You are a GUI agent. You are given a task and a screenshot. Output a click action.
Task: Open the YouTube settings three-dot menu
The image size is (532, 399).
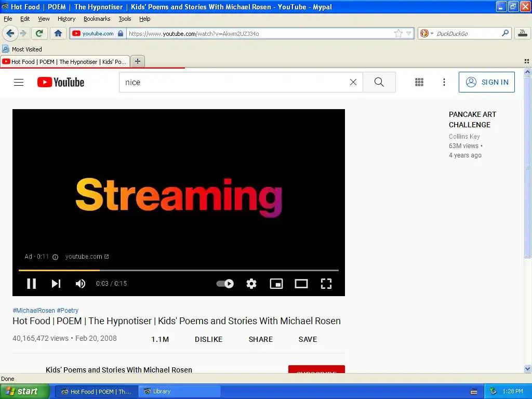444,82
